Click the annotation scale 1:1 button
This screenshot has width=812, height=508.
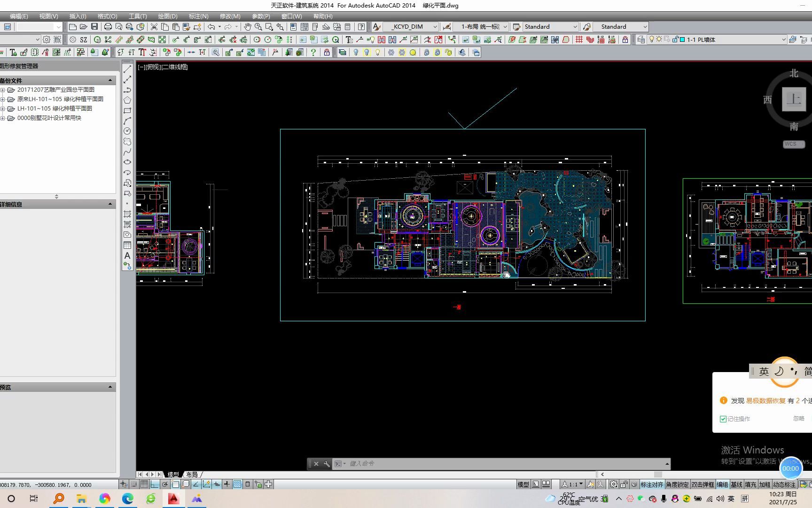point(572,484)
